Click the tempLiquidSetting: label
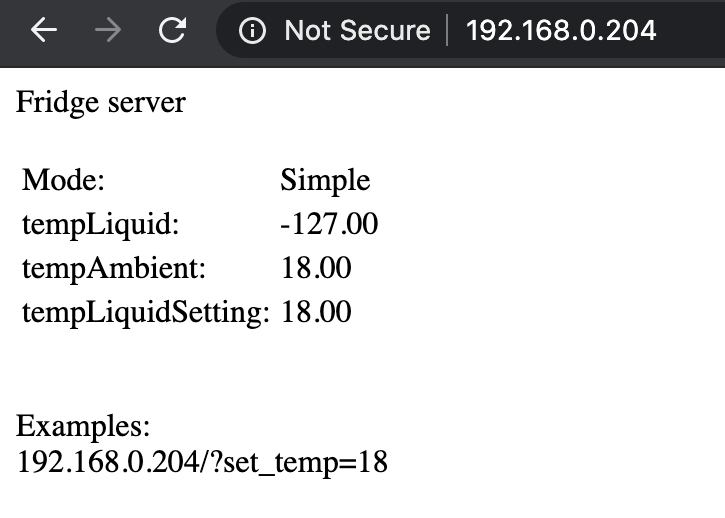 146,312
